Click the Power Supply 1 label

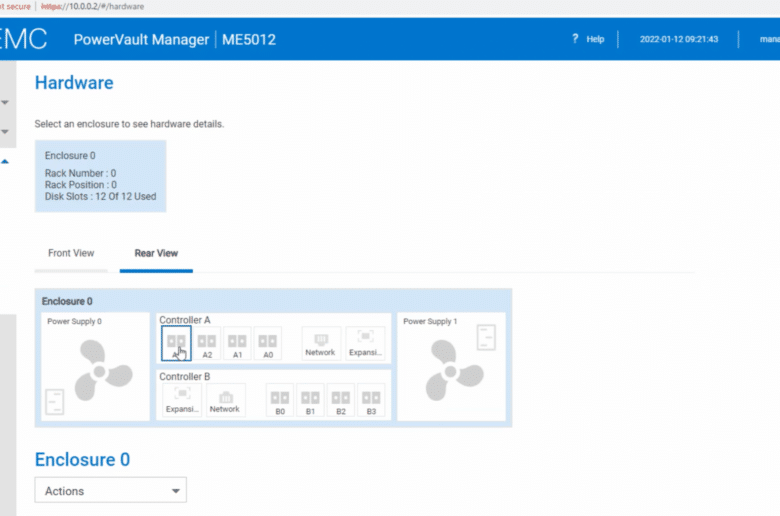point(430,321)
